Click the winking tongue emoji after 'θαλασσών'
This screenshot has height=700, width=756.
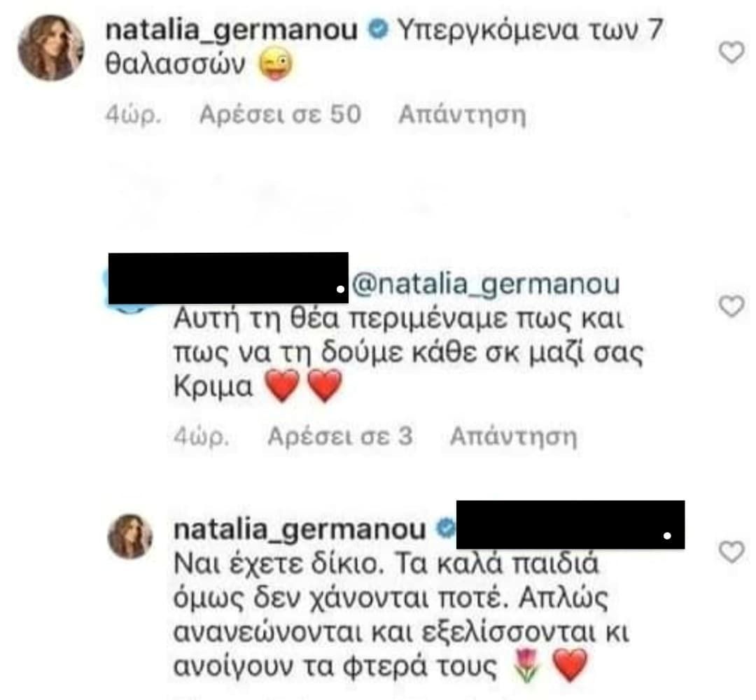[x=275, y=64]
